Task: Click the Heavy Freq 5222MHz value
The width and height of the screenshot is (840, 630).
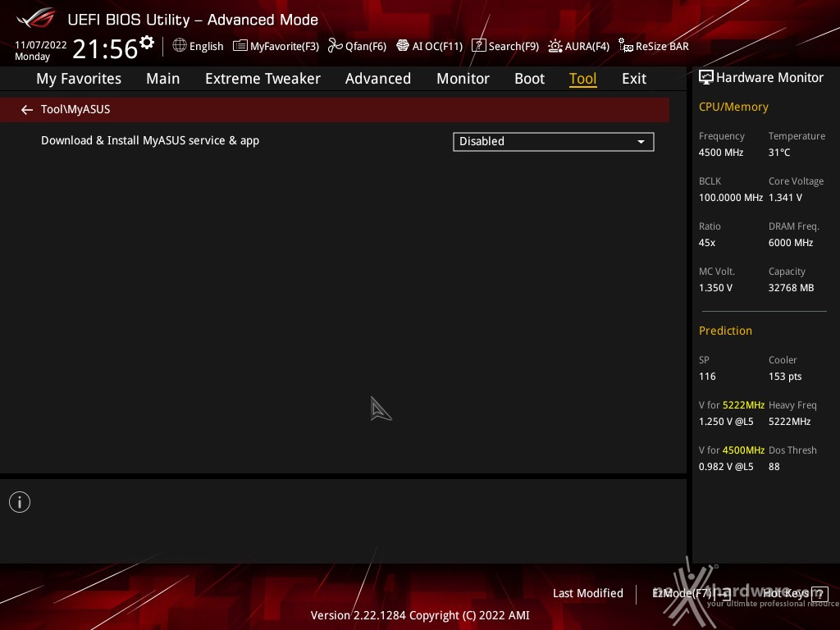Action: [x=790, y=422]
